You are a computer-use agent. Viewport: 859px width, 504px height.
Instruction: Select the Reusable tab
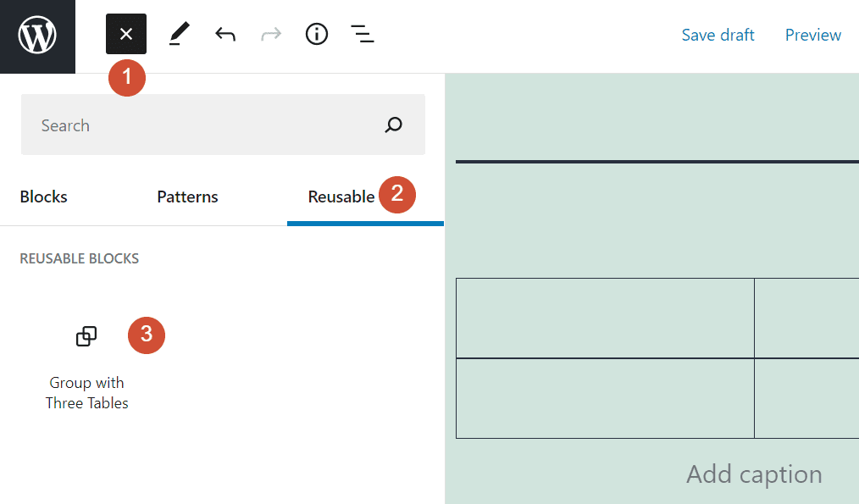point(341,196)
